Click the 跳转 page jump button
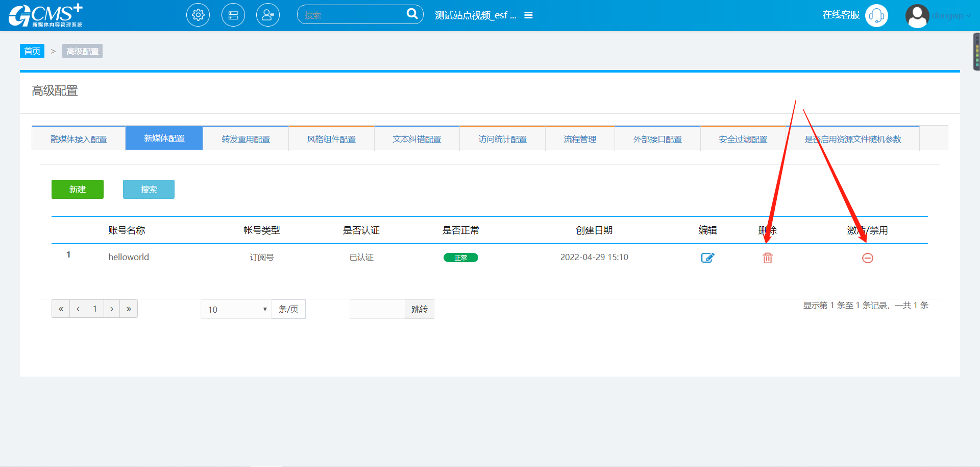The height and width of the screenshot is (467, 980). tap(419, 309)
